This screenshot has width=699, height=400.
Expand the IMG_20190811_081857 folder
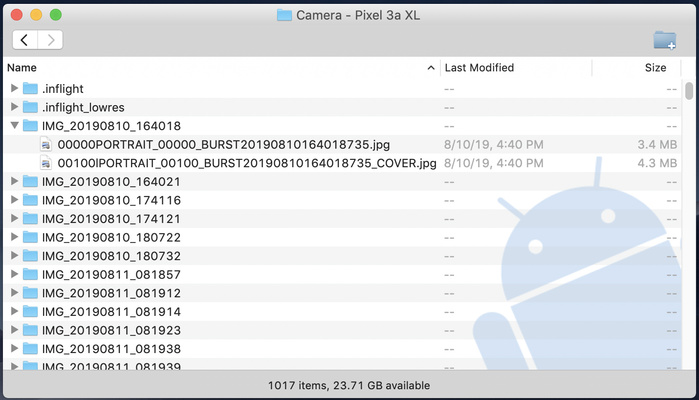click(x=14, y=274)
